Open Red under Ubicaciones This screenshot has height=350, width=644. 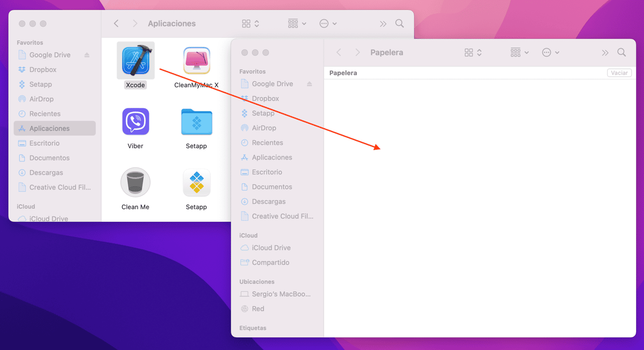[258, 309]
